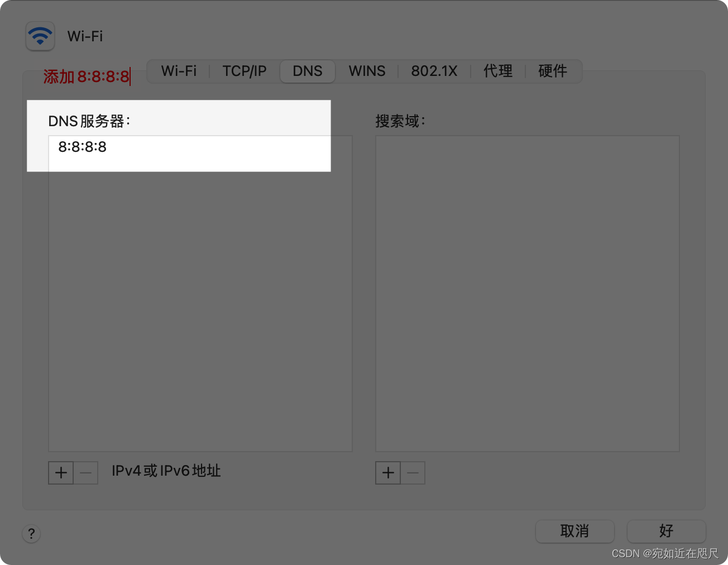Screen dimensions: 728x565
Task: Select the DNS tab
Action: pos(307,71)
